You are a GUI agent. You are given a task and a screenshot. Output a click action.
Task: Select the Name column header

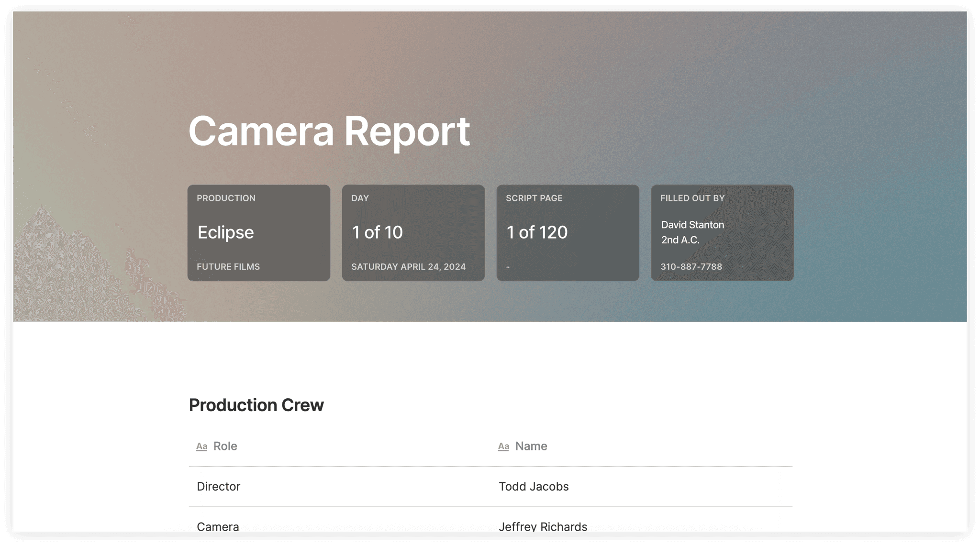point(531,446)
